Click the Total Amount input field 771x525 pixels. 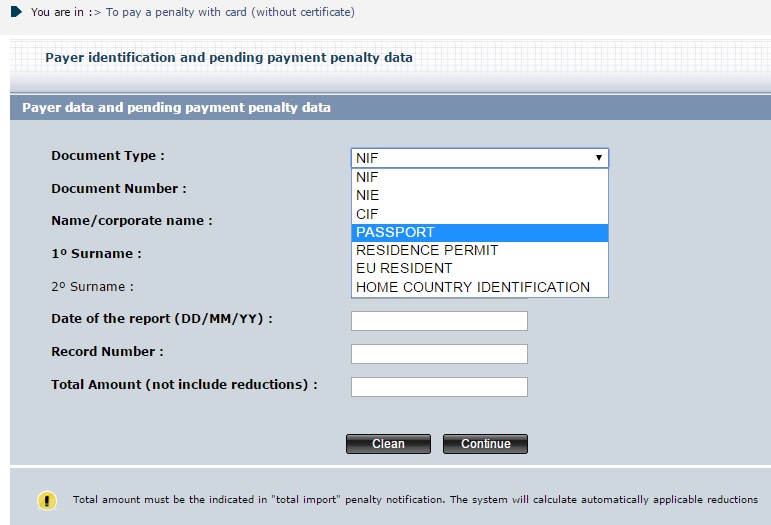[x=439, y=386]
